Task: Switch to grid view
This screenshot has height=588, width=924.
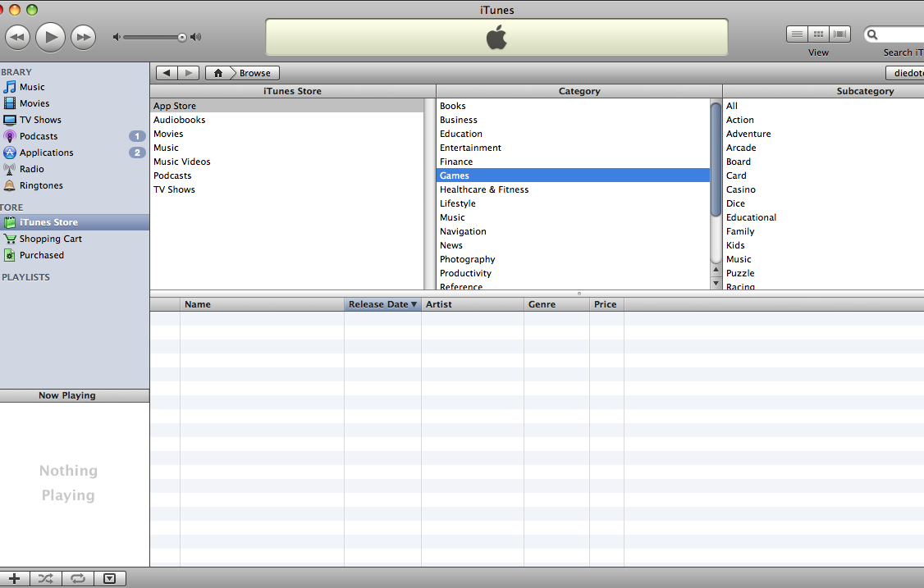Action: coord(818,34)
